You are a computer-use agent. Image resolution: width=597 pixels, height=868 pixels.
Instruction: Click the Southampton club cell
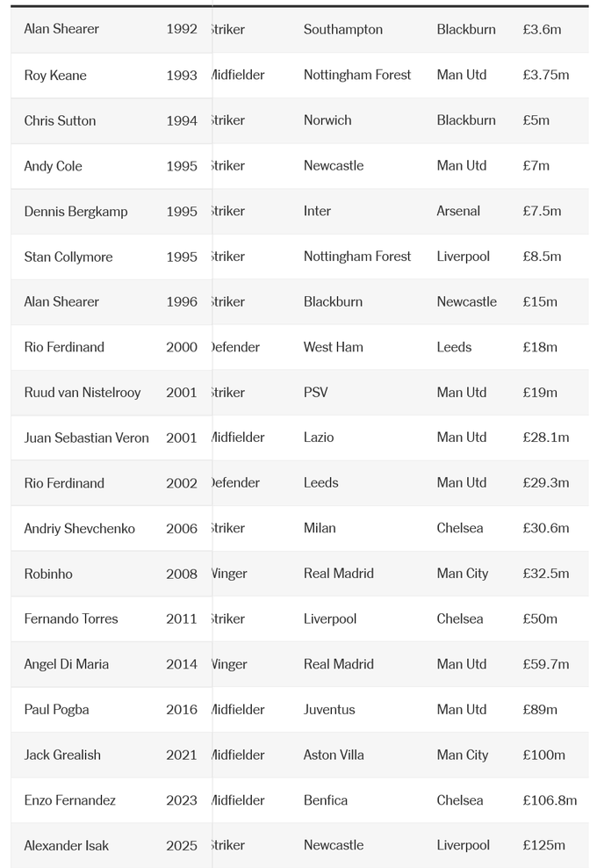coord(343,30)
